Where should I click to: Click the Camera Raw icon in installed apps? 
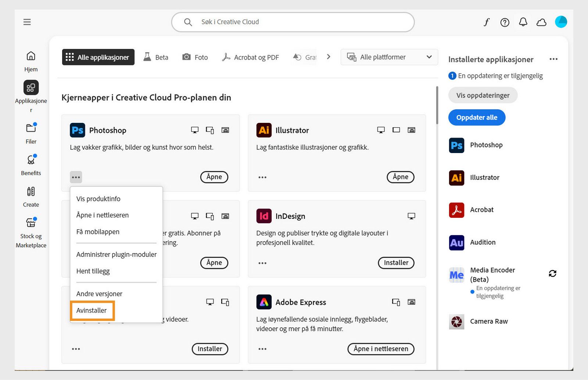tap(456, 322)
